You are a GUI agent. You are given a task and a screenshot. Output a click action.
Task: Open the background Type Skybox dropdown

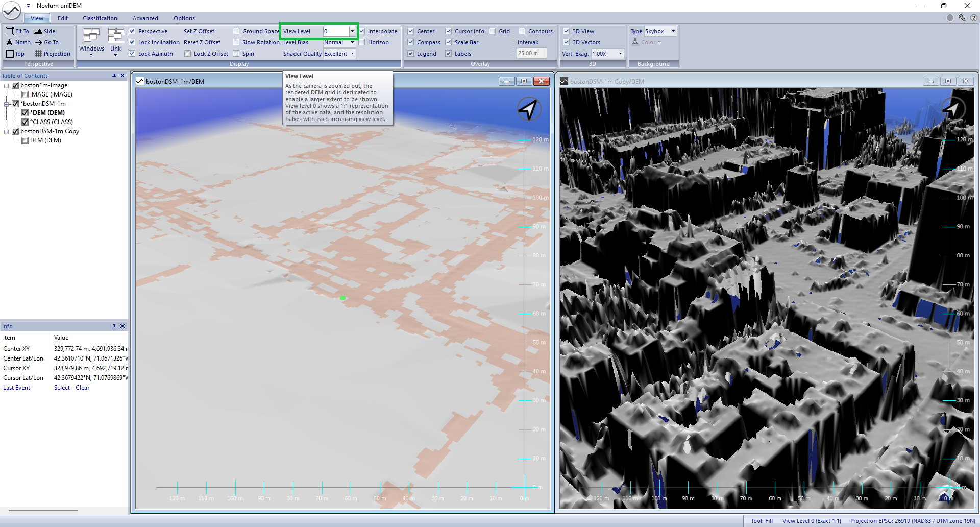(673, 31)
